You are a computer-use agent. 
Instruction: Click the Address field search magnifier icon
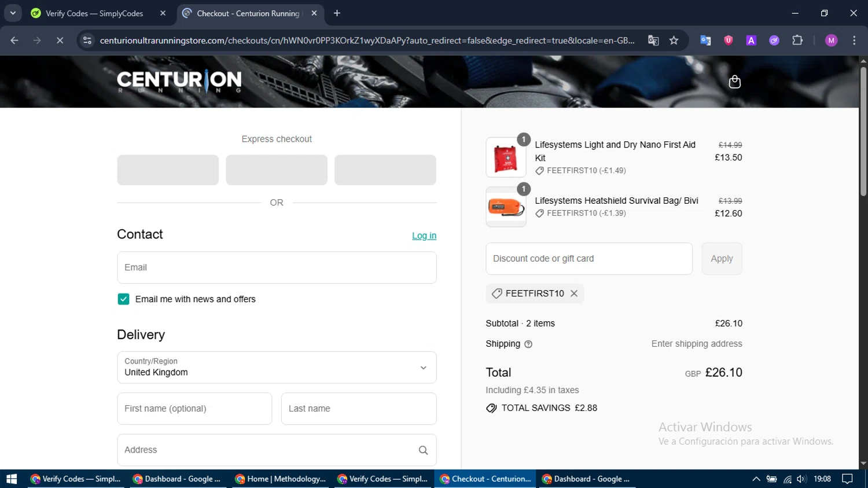(x=423, y=450)
